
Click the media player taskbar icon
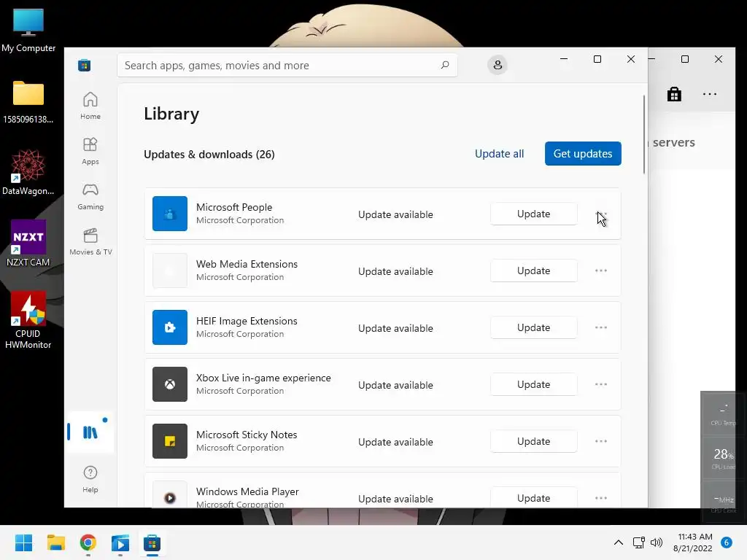click(x=120, y=542)
